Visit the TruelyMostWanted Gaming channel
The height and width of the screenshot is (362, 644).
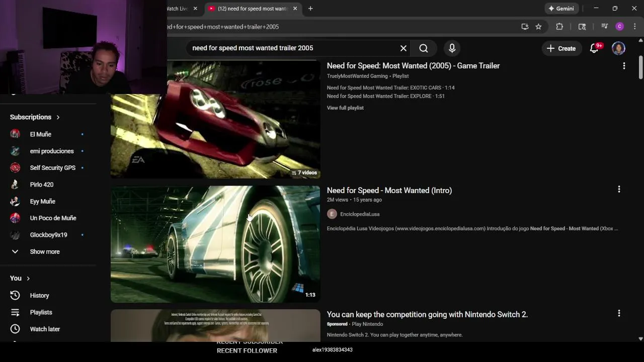click(x=357, y=76)
